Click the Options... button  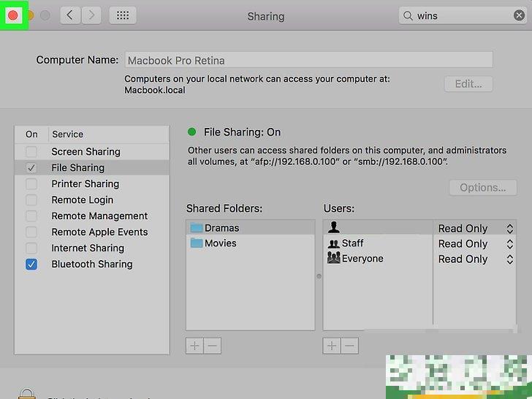tap(482, 188)
